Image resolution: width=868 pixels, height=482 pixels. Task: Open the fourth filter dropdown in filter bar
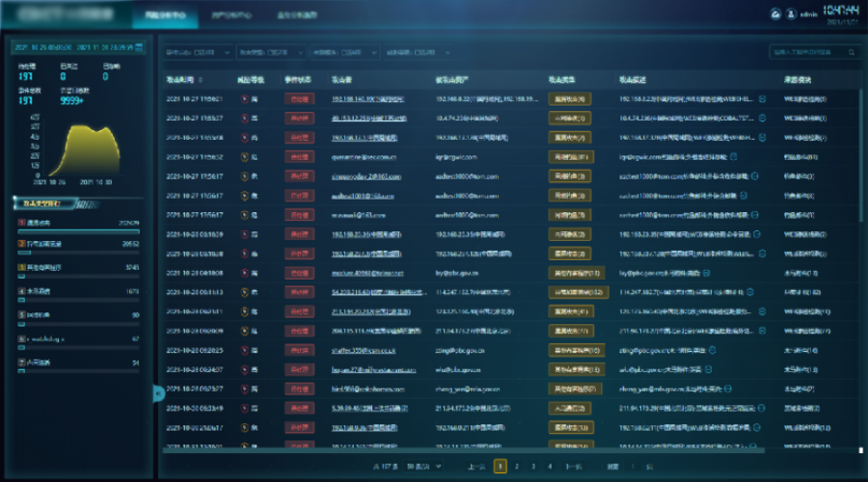[x=420, y=52]
